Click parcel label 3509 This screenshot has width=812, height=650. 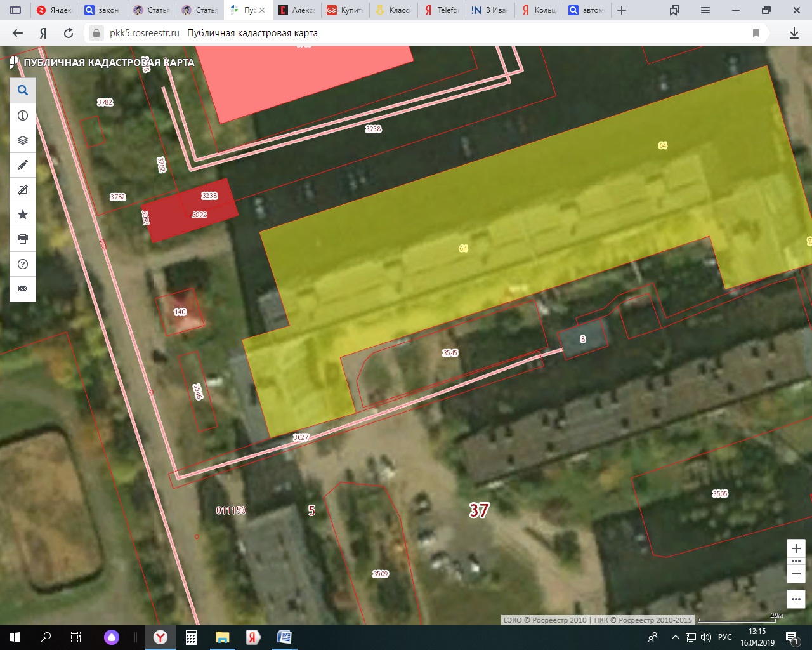tap(380, 574)
